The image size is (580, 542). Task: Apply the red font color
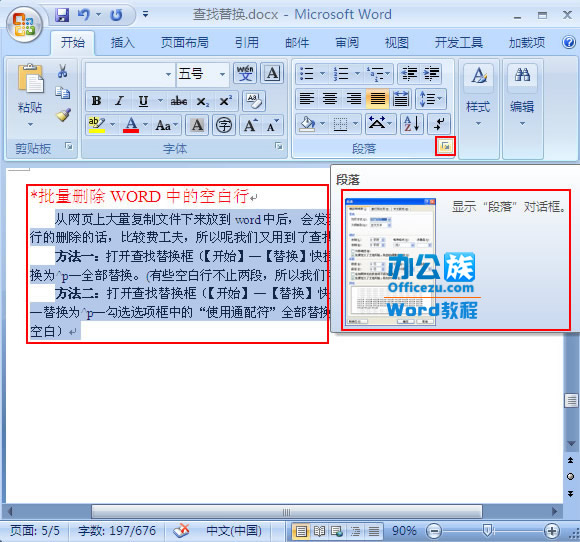(x=131, y=125)
